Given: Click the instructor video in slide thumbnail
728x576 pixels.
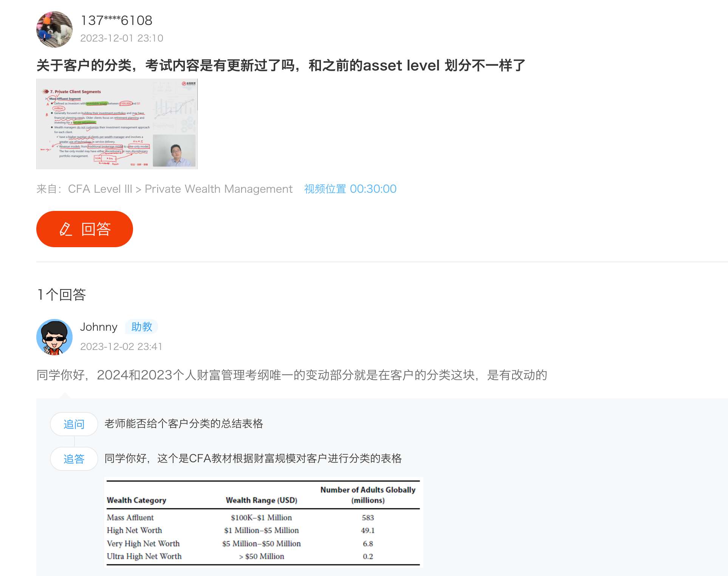Looking at the screenshot, I should (x=174, y=151).
